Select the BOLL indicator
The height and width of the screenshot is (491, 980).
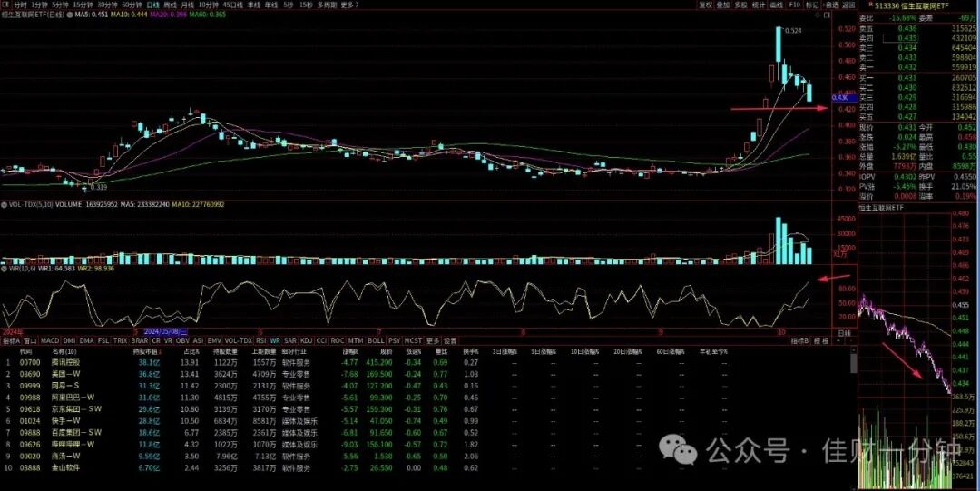(376, 341)
